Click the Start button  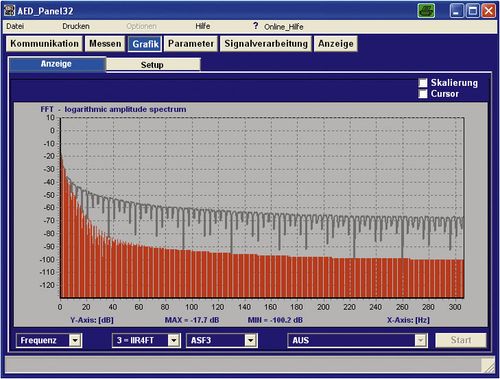click(x=461, y=340)
